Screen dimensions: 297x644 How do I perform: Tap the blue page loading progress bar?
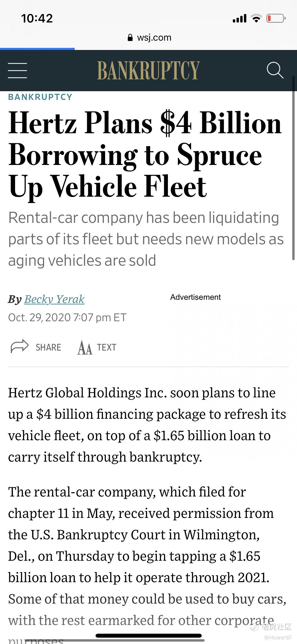click(37, 49)
